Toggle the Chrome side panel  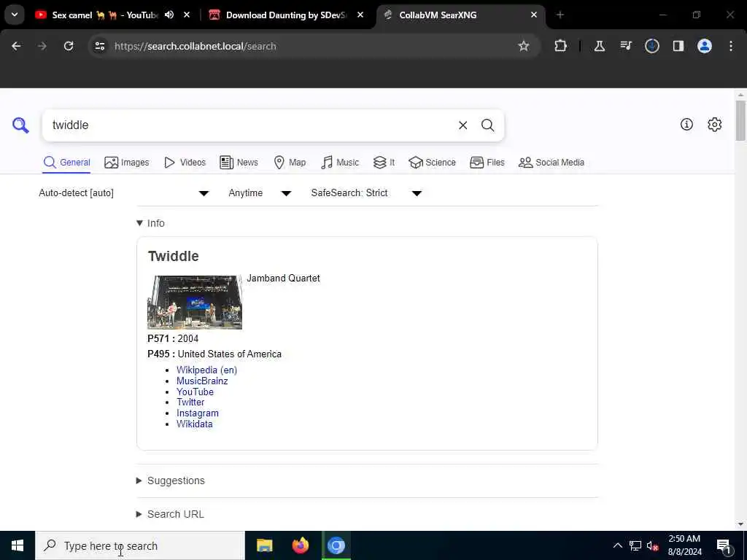coord(678,46)
